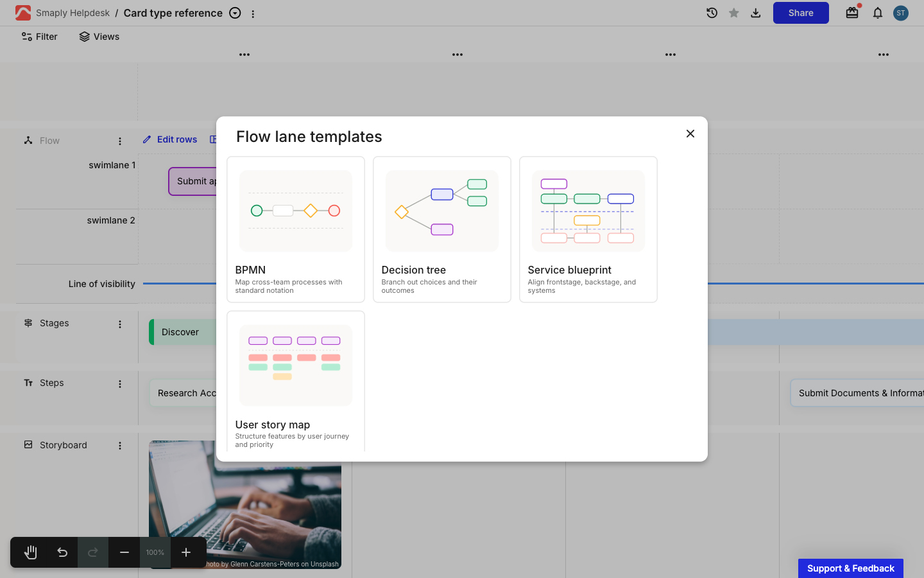Open the Steps lane options menu
Screen dimensions: 924x578
point(120,384)
